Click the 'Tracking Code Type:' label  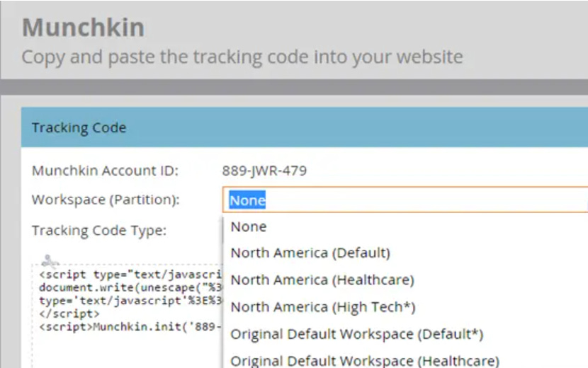[x=99, y=230]
